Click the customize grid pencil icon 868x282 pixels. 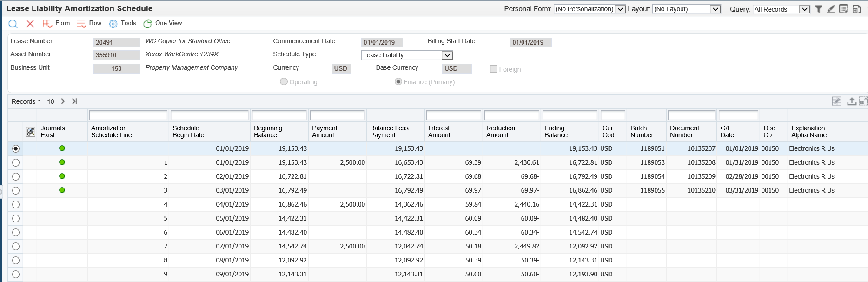(x=837, y=101)
